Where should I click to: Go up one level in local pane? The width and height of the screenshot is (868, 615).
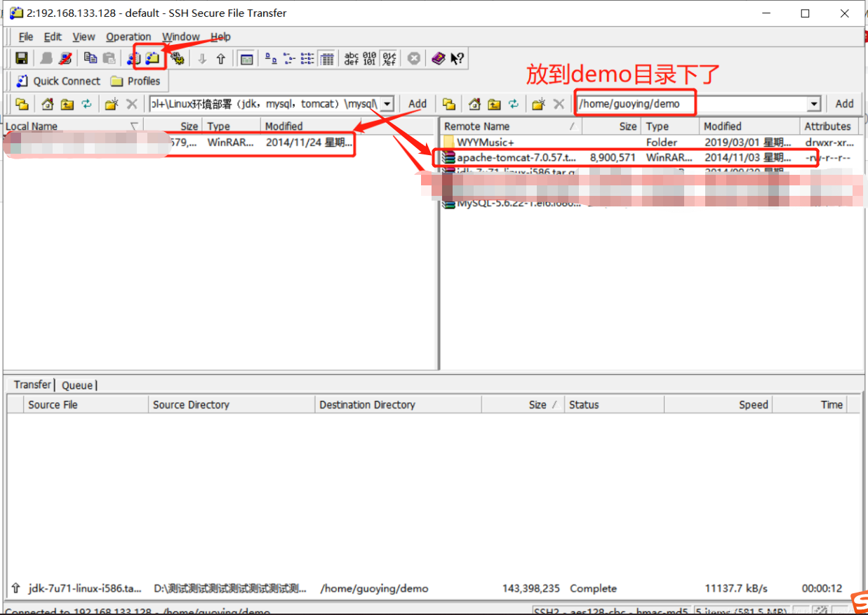(67, 104)
